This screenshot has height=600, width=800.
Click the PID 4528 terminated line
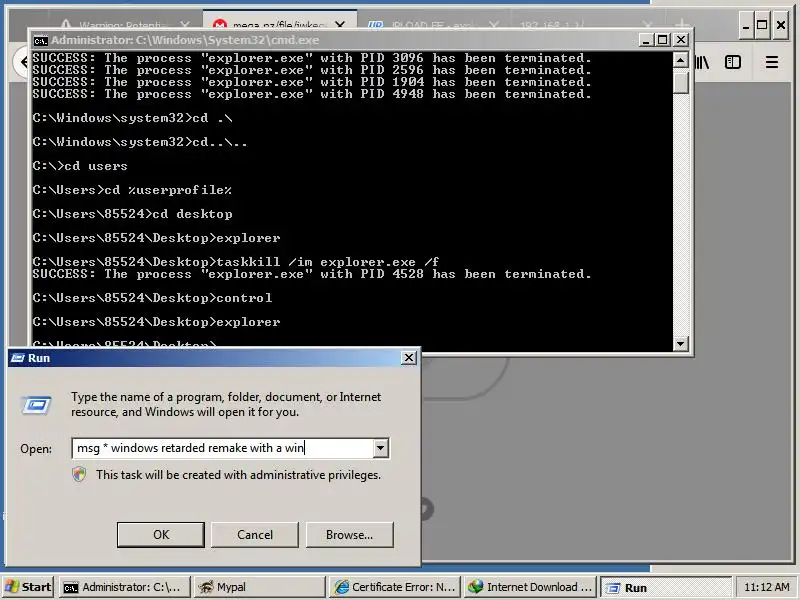tap(312, 274)
